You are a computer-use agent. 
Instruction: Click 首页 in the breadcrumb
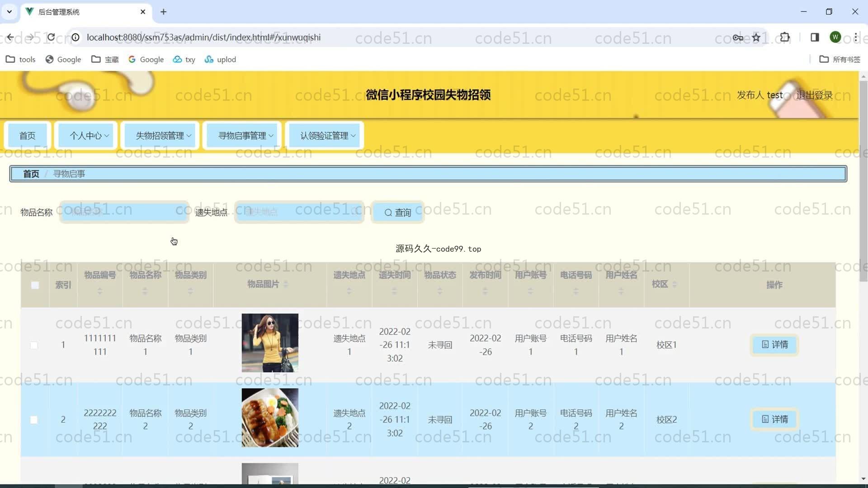coord(31,174)
